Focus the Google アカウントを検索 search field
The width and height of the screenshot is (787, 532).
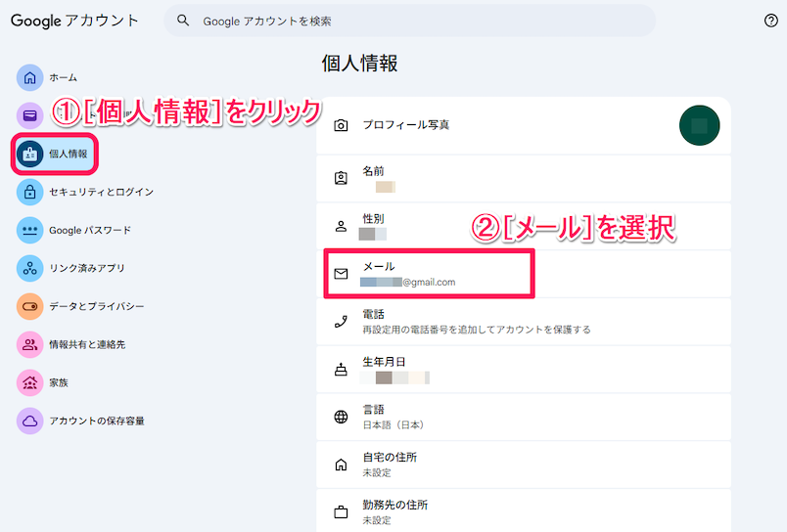409,21
